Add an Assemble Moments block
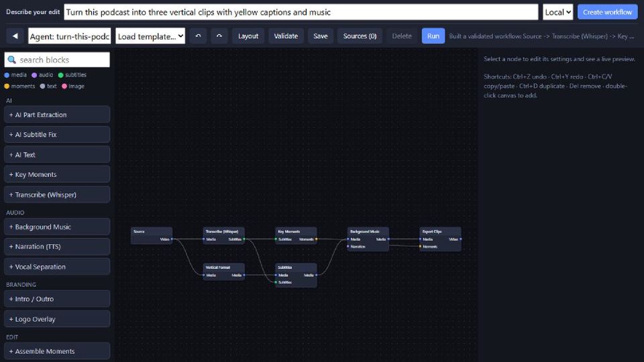The height and width of the screenshot is (362, 644). click(57, 351)
